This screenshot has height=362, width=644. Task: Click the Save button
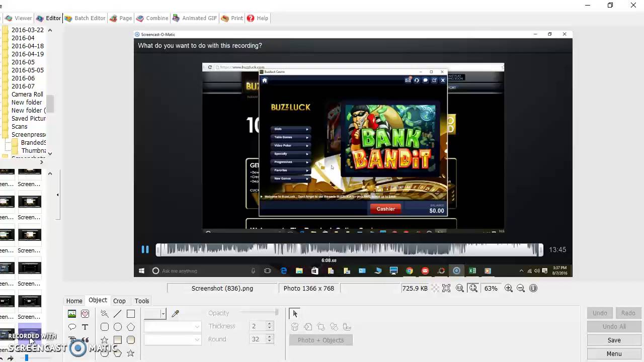coord(614,340)
